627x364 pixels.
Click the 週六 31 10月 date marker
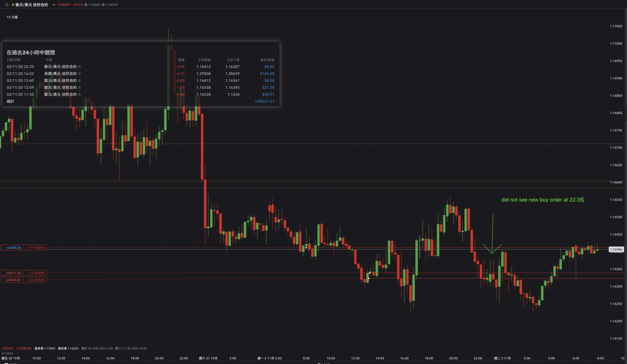(208, 358)
